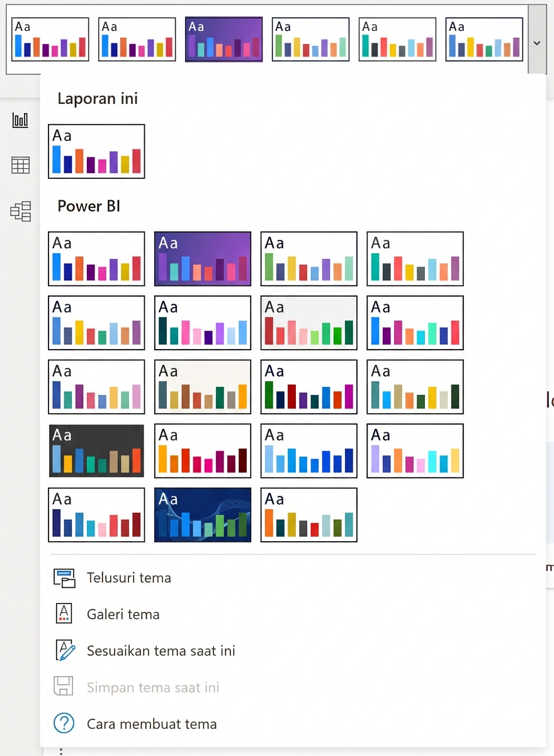The image size is (554, 756).
Task: Apply the green pastel theme in top ribbon
Action: click(310, 38)
